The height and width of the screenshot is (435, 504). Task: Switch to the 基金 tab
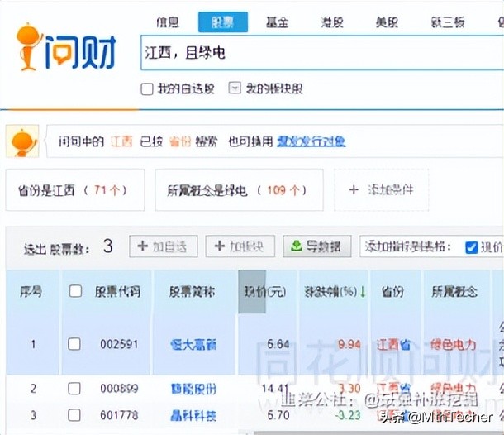coord(277,22)
